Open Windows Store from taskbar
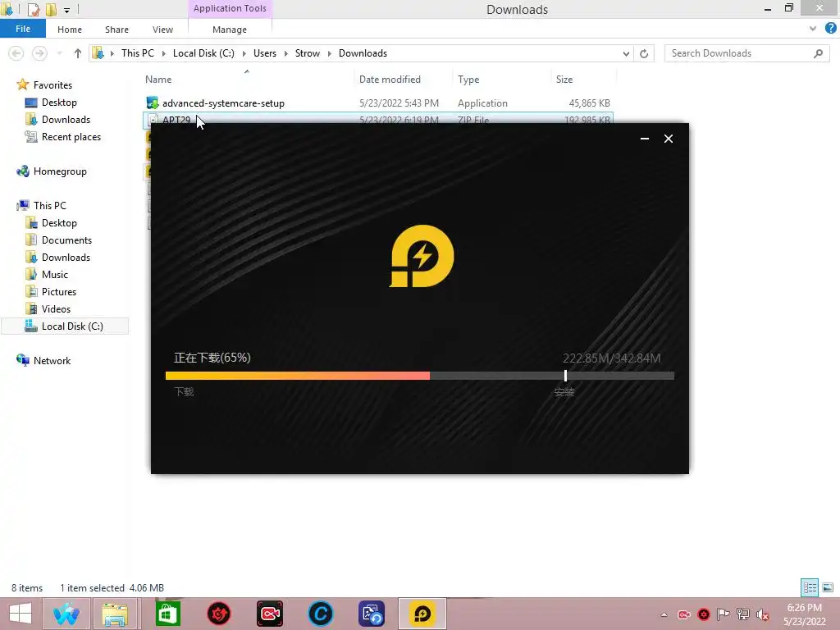 point(167,614)
